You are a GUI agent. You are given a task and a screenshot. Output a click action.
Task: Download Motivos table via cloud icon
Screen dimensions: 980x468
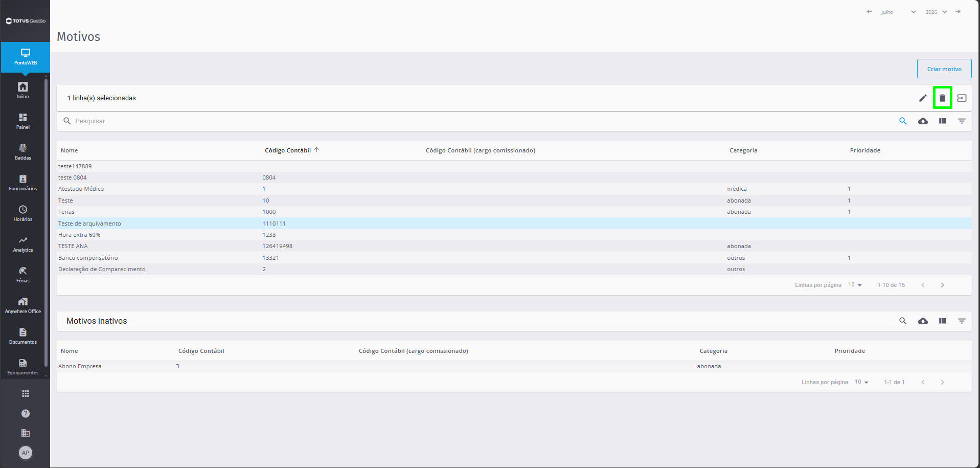(923, 121)
